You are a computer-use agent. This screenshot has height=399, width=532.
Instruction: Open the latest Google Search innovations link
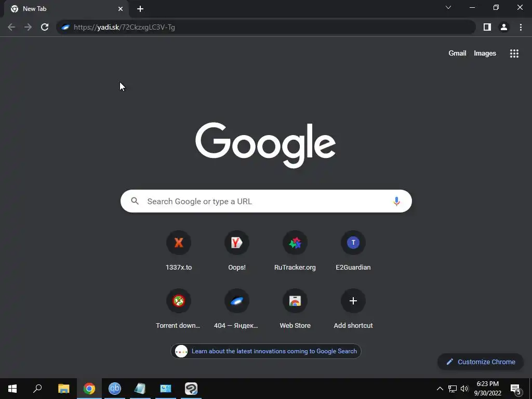265,351
